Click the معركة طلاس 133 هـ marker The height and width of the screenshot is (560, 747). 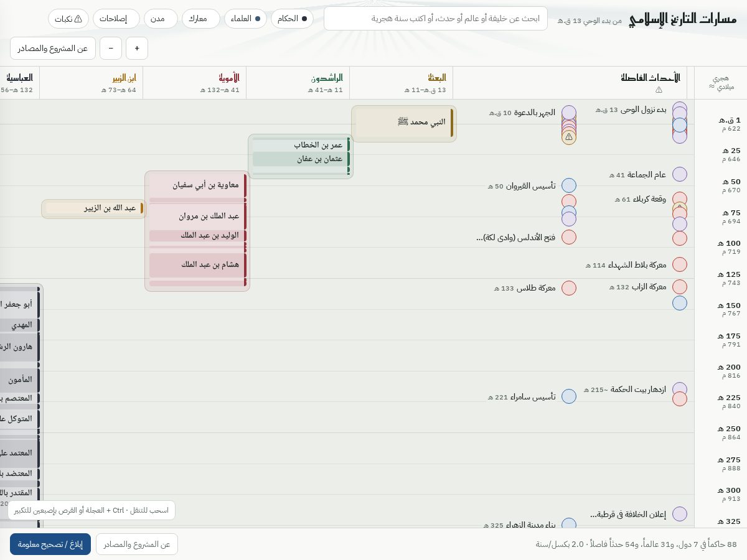[x=569, y=288]
